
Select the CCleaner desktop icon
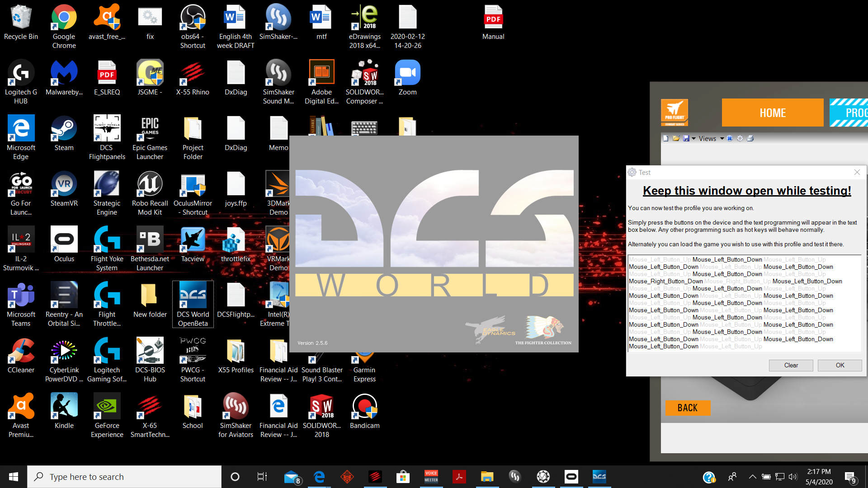[x=21, y=356]
